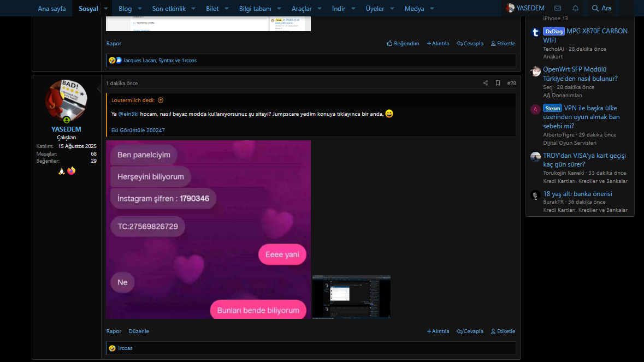644x362 pixels.
Task: Open Dijital Oyun Servisleri category link
Action: point(570,143)
